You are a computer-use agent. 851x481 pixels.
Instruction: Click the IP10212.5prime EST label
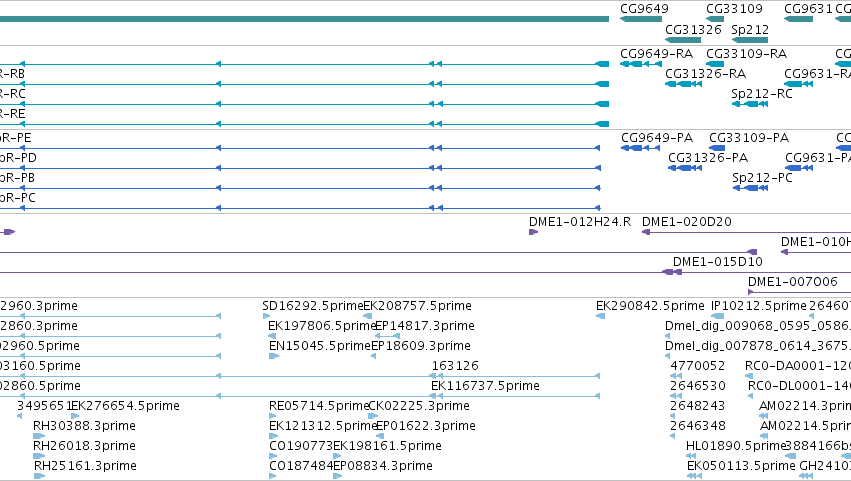[759, 306]
